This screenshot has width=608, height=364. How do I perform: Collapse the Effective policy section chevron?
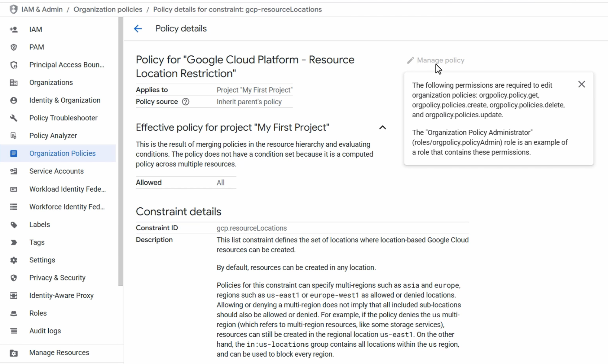pyautogui.click(x=383, y=128)
